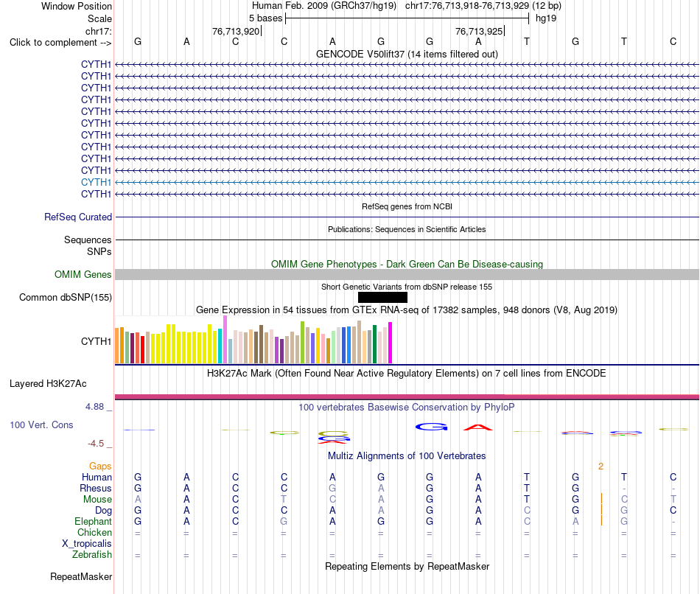Click the light-blue highlighted CYTH1 transcript label
Screen dimensions: 700x594
click(x=96, y=182)
